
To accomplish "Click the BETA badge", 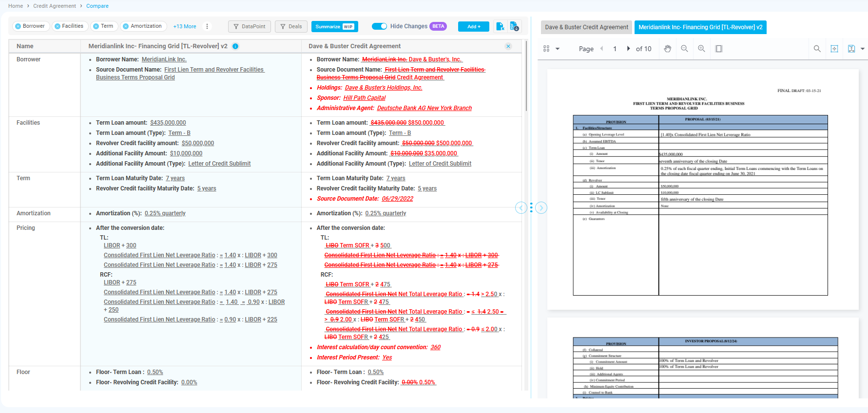I will tap(438, 26).
